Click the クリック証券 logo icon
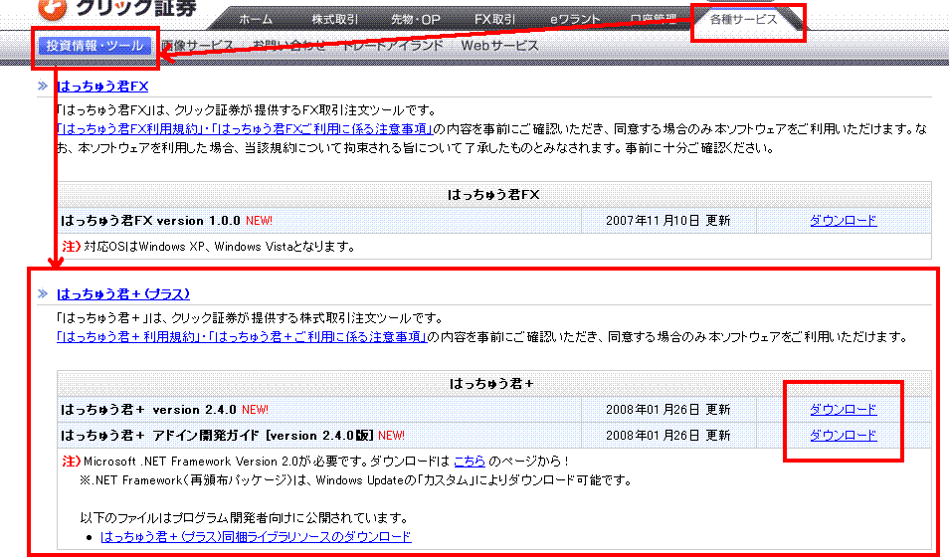 [x=52, y=9]
